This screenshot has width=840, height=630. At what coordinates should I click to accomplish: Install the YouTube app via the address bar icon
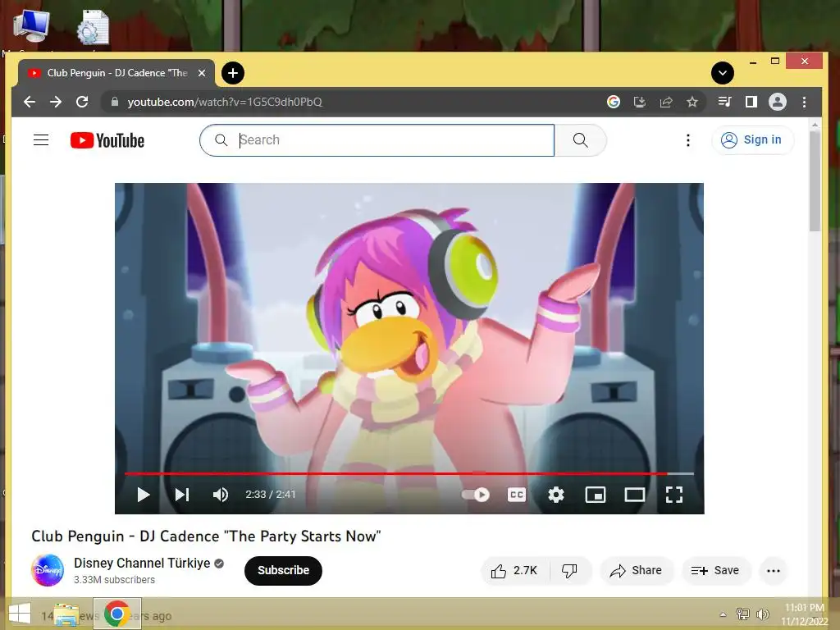[640, 102]
